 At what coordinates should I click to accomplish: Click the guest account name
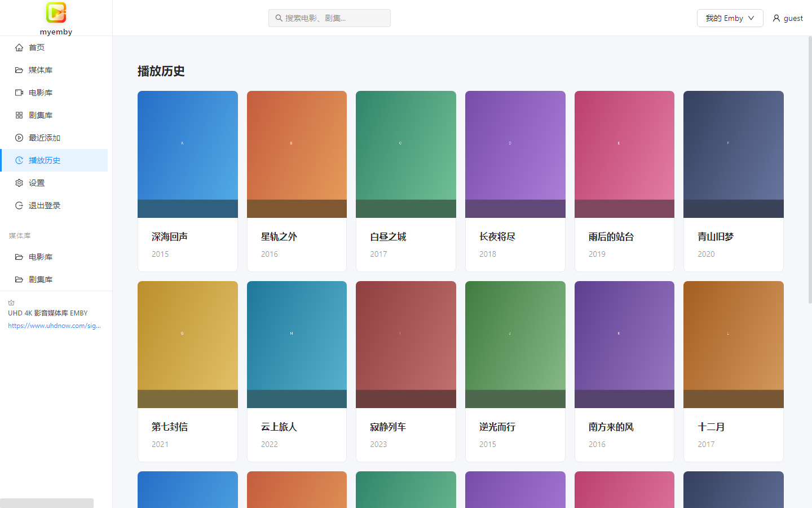793,18
